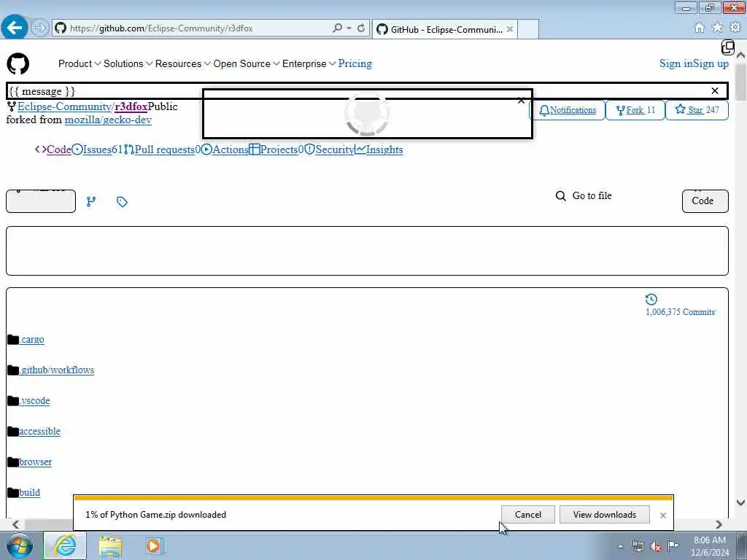Open the Windows Start button
Image resolution: width=747 pixels, height=560 pixels.
[20, 545]
